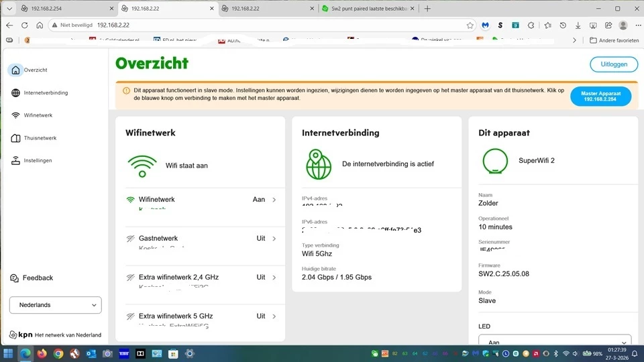Click Wifi 5Ghz connection type text

tap(317, 254)
